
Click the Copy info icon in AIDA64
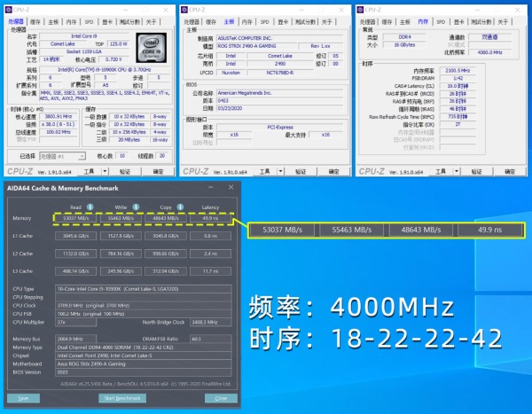point(180,207)
